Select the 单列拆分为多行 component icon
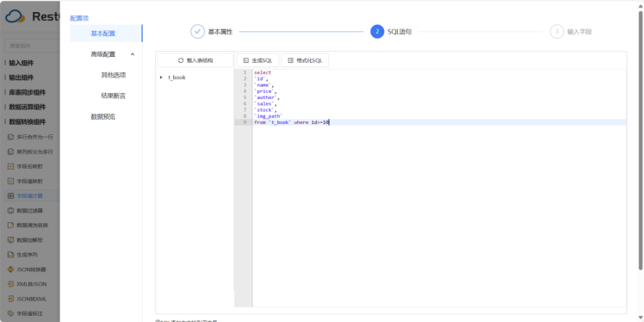This screenshot has height=322, width=644. [11, 152]
